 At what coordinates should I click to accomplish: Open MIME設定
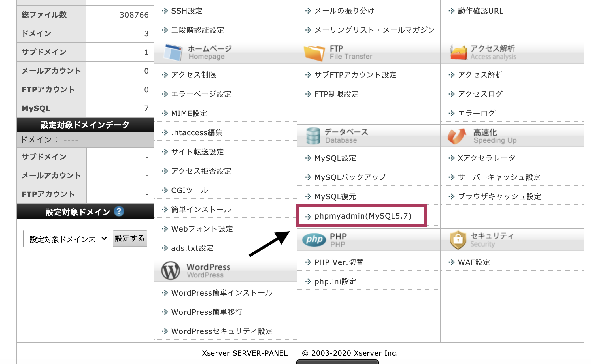pos(189,113)
